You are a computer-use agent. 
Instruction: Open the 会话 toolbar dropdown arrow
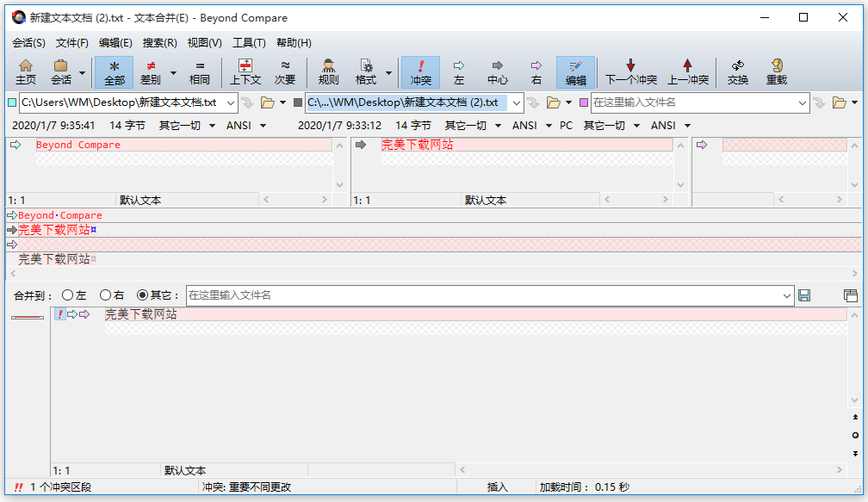[83, 73]
